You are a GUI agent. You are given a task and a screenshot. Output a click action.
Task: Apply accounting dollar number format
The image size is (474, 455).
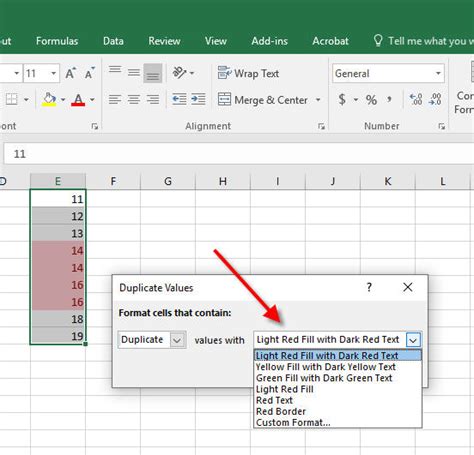[x=342, y=99]
